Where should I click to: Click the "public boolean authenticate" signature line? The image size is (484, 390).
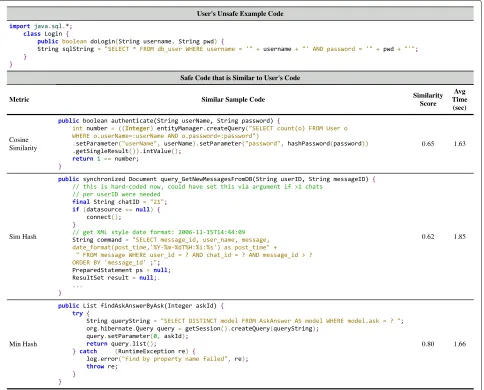point(169,121)
